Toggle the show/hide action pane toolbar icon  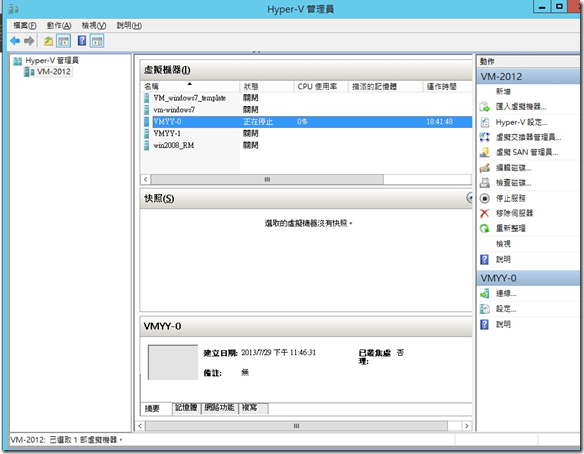pos(97,41)
